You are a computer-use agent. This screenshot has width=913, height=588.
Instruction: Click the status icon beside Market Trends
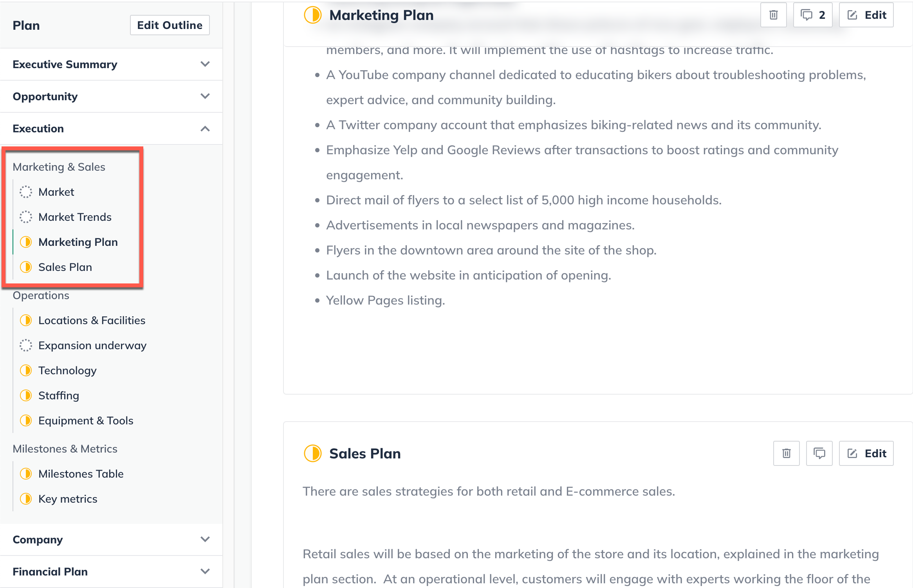pyautogui.click(x=26, y=217)
